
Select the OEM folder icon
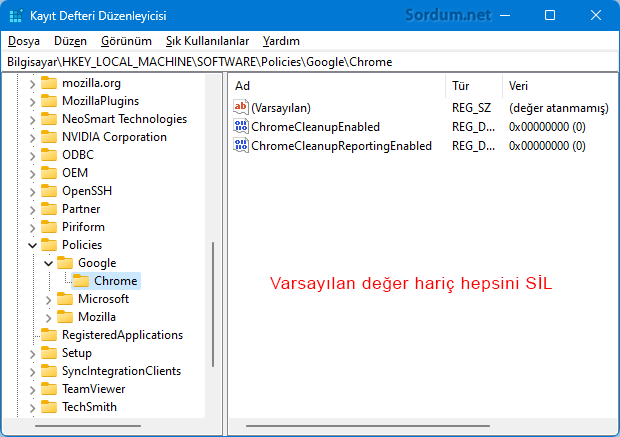(x=49, y=173)
